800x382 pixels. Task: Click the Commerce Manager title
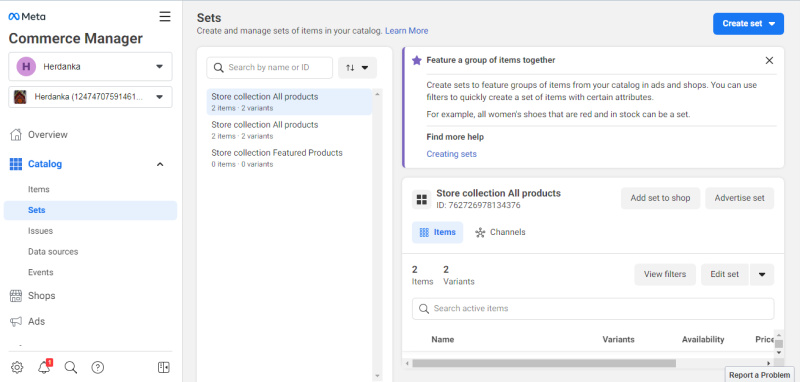click(76, 39)
